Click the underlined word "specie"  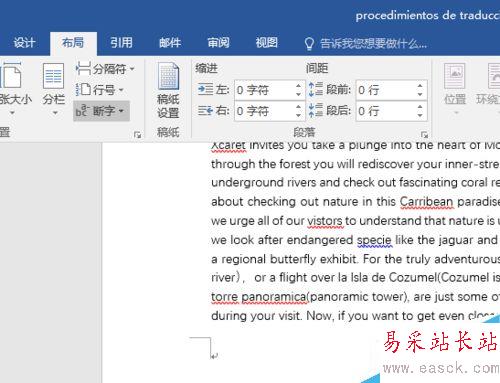(x=374, y=240)
